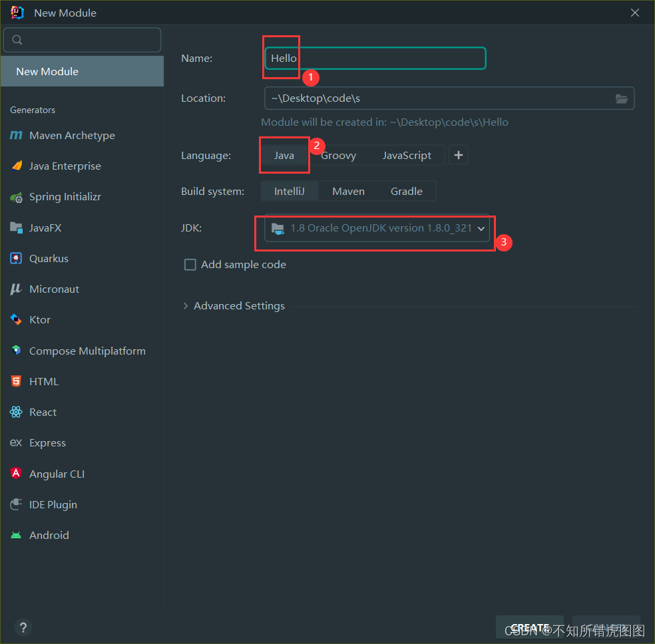Click the Ktor generator icon

pyautogui.click(x=16, y=320)
